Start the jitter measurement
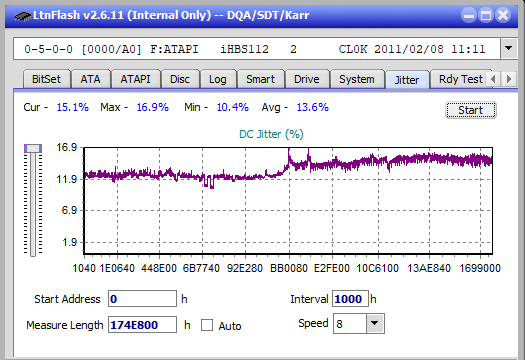 click(470, 110)
